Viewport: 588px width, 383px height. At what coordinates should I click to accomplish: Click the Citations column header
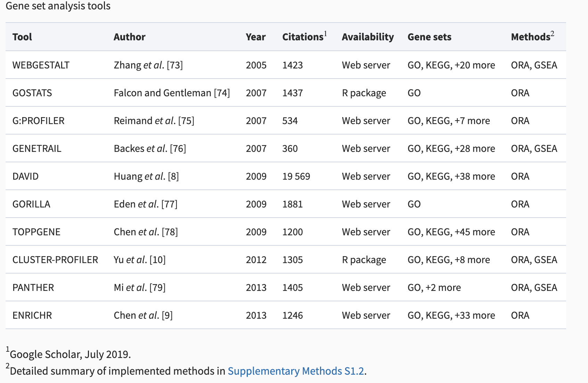tap(303, 37)
